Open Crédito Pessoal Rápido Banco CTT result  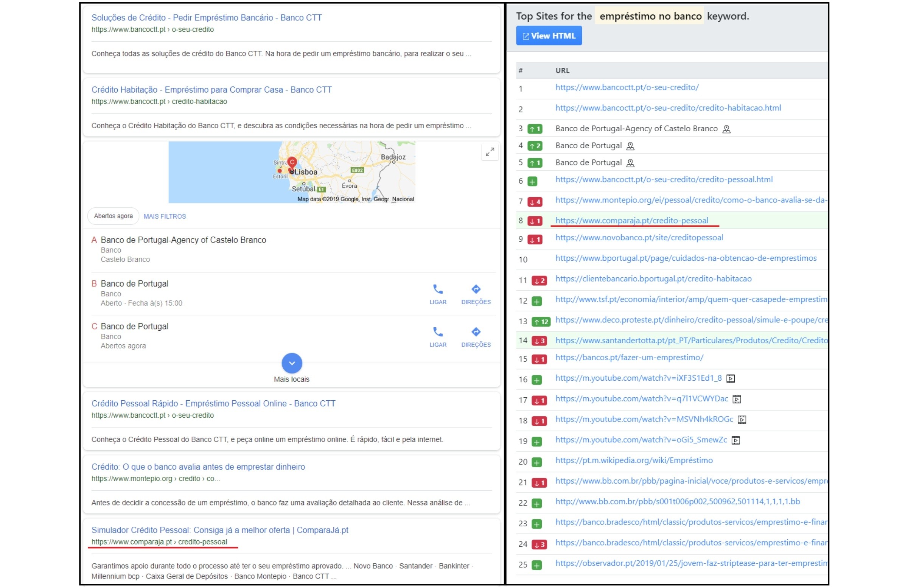click(213, 403)
